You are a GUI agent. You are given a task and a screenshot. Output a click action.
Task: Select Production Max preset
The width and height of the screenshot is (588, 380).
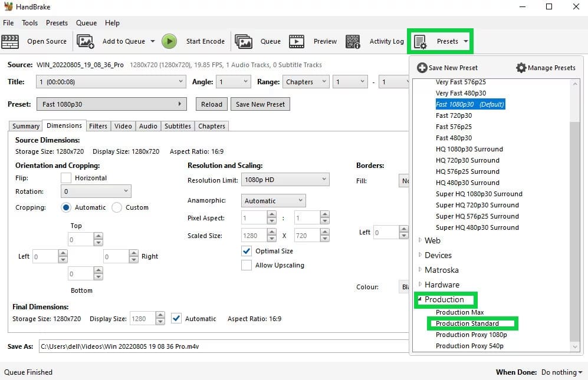[x=460, y=312]
